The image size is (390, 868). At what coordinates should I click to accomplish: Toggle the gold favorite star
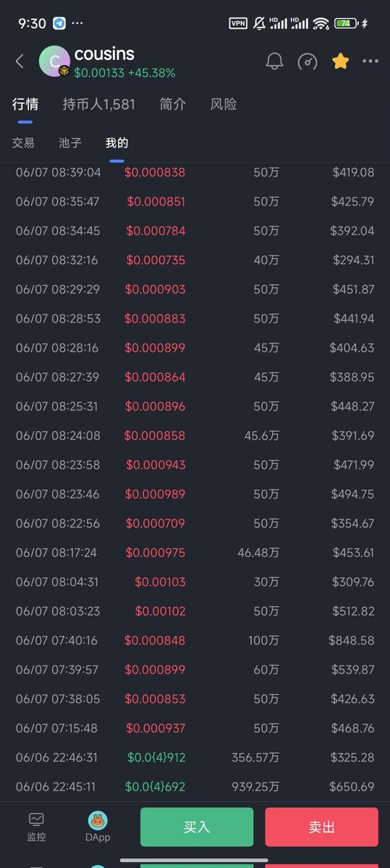pyautogui.click(x=340, y=61)
